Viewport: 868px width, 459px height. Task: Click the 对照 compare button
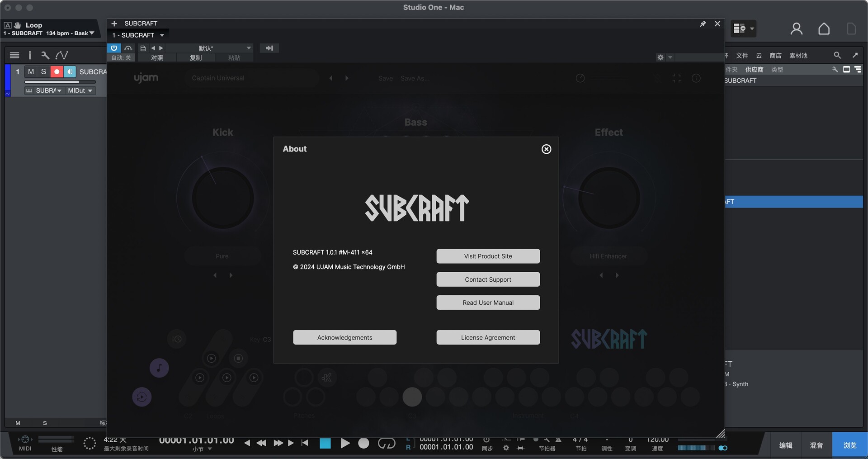(157, 58)
